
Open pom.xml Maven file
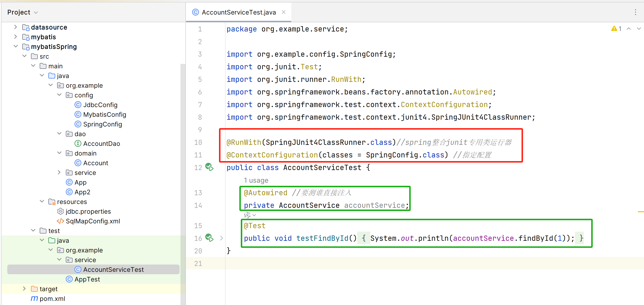(52, 298)
